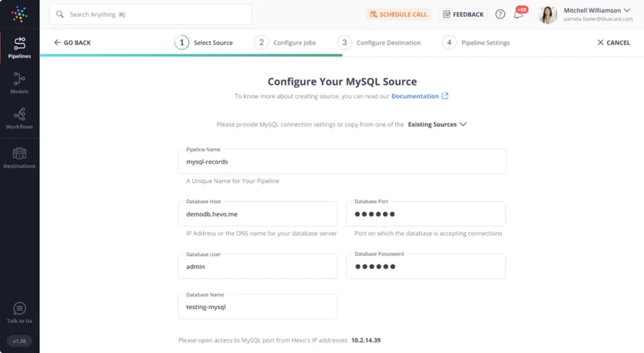644x353 pixels.
Task: Open the Talk to Us chat
Action: tap(19, 313)
